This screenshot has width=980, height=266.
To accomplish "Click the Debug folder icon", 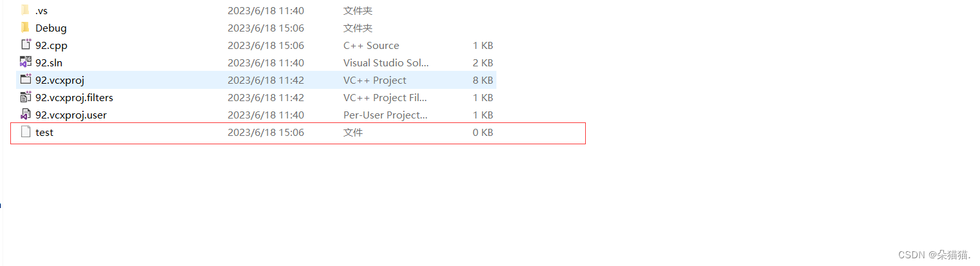I will pyautogui.click(x=25, y=28).
